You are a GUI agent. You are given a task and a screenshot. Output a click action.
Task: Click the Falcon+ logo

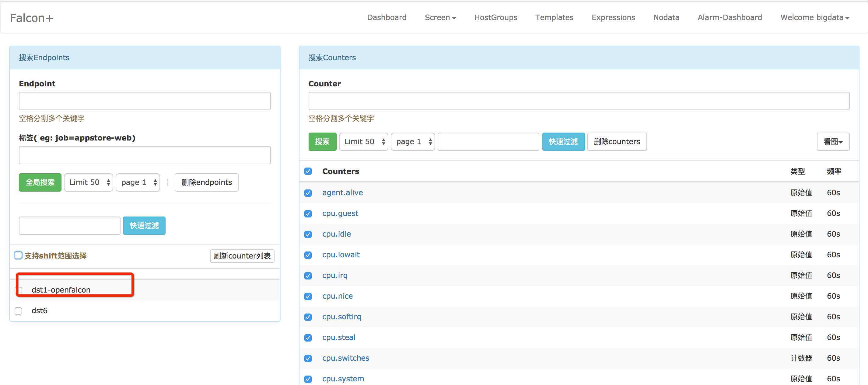(31, 18)
